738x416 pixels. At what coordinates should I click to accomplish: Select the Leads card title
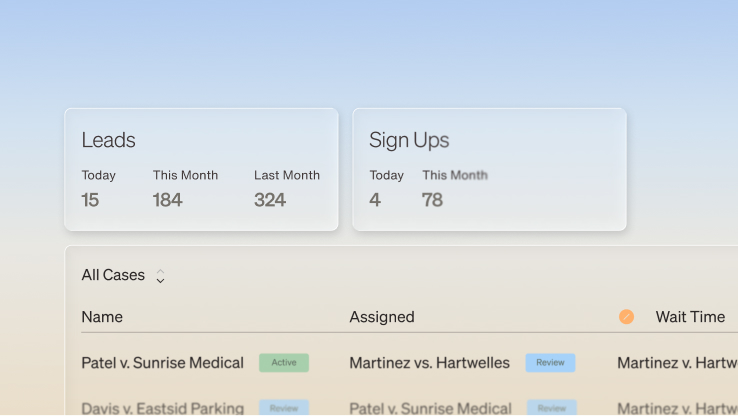coord(108,140)
